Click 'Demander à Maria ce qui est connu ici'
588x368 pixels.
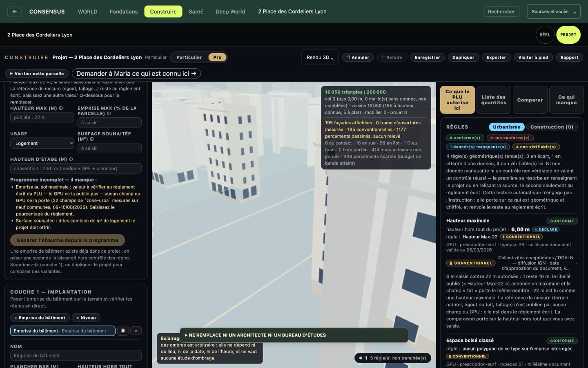point(136,74)
